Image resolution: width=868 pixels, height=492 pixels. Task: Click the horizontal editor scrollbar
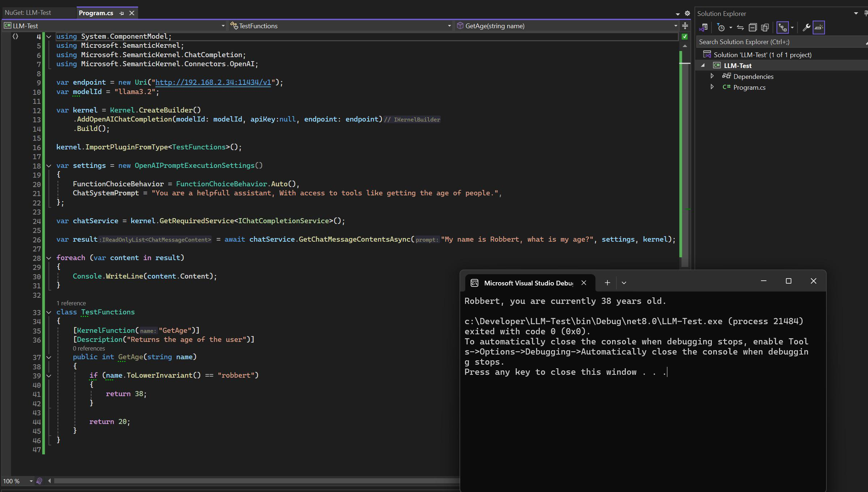[x=253, y=481]
